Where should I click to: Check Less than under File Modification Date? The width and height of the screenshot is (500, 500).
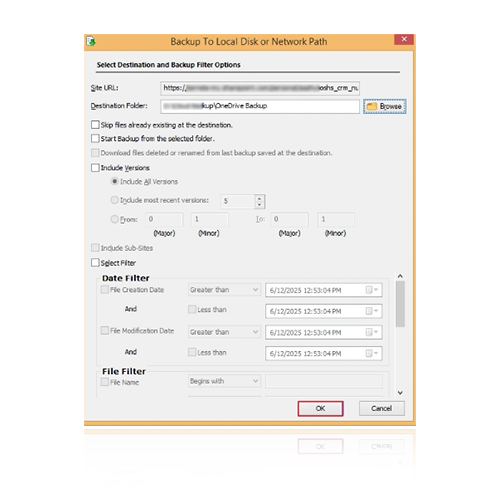[x=192, y=352]
